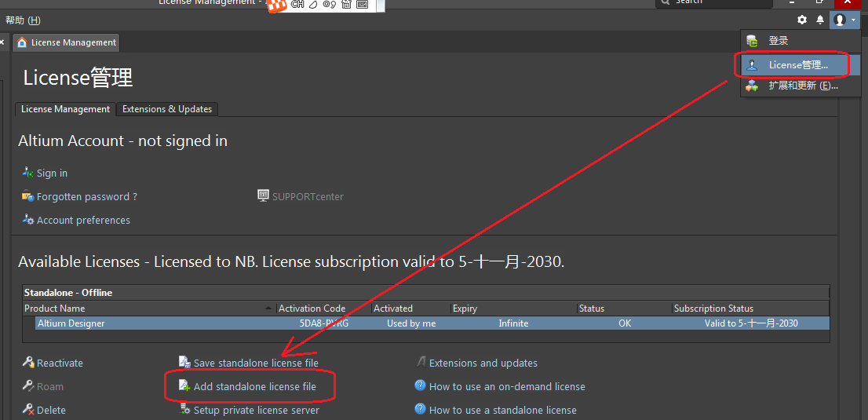
Task: Open notifications bell icon
Action: (x=820, y=20)
